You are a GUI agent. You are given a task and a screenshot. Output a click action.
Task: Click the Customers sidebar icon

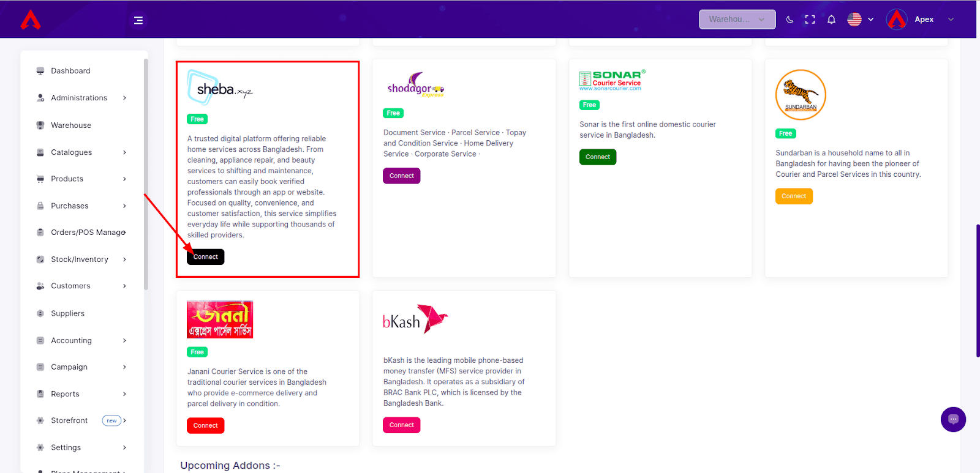point(40,286)
